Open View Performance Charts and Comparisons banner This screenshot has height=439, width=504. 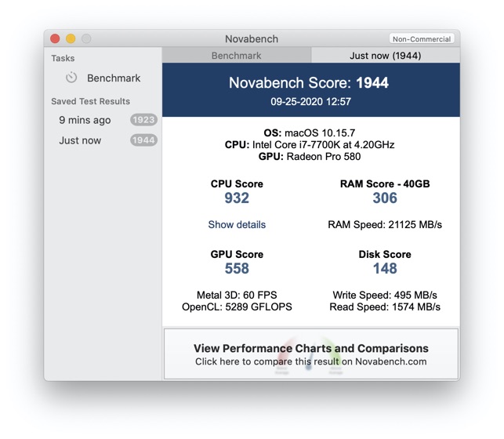click(311, 354)
